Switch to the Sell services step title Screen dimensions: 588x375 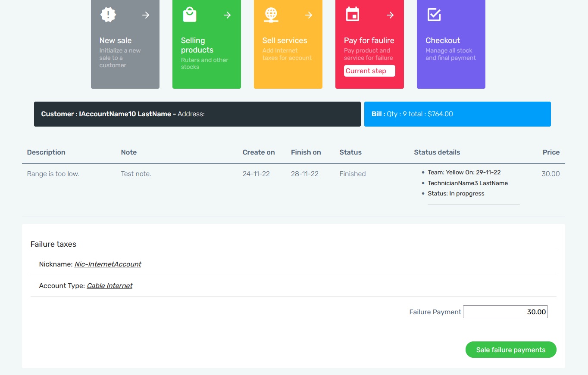pyautogui.click(x=285, y=40)
